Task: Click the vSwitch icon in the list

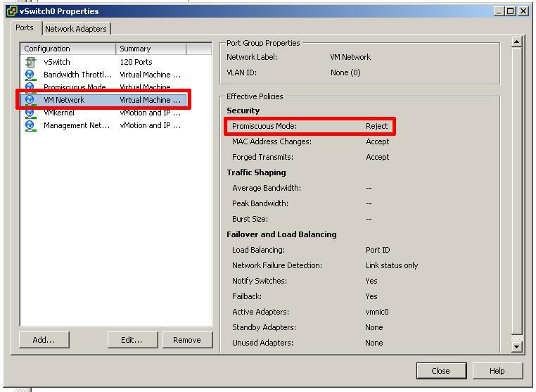Action: point(30,62)
